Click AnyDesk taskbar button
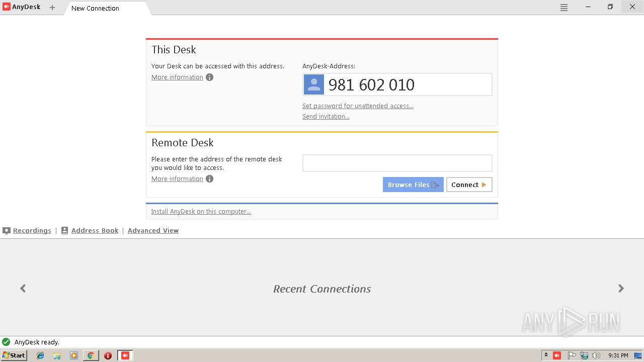Screen dimensions: 644x362 [125, 355]
